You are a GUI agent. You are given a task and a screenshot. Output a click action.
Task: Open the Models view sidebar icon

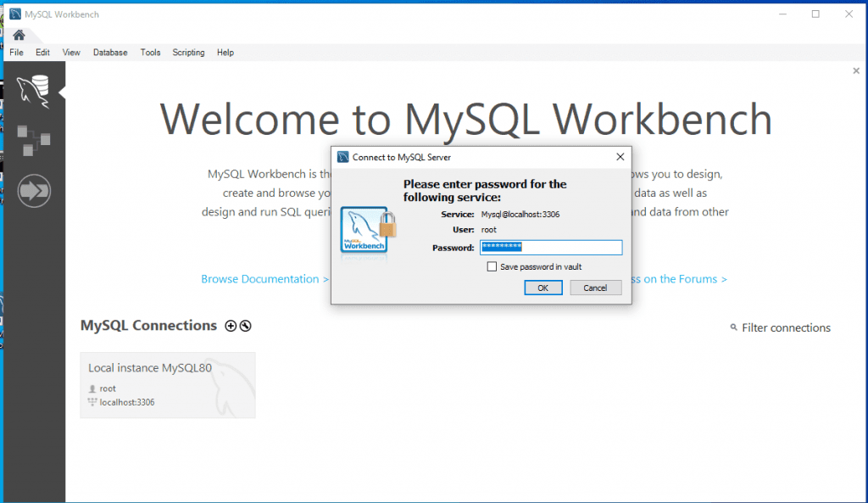click(33, 140)
